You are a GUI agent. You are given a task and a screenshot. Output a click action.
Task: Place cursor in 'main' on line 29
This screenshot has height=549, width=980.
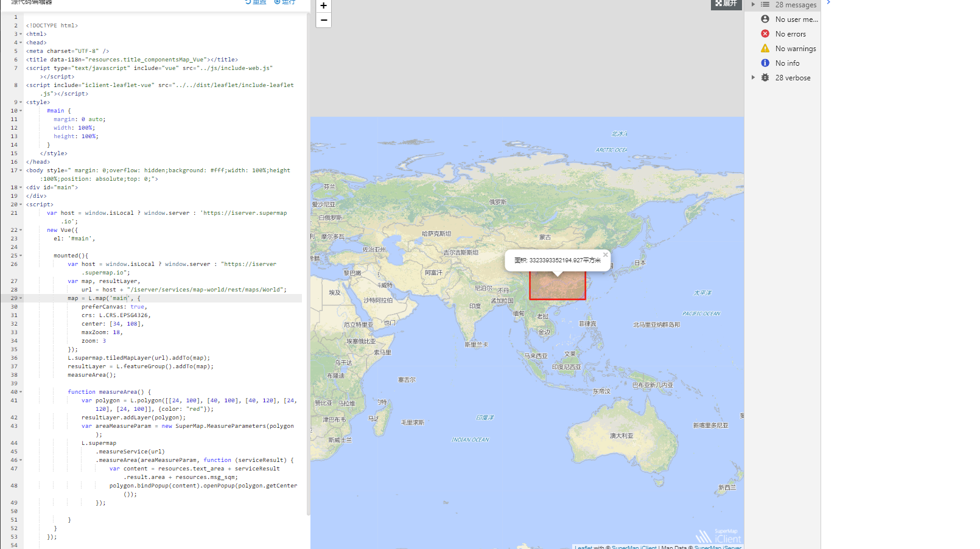click(x=120, y=298)
